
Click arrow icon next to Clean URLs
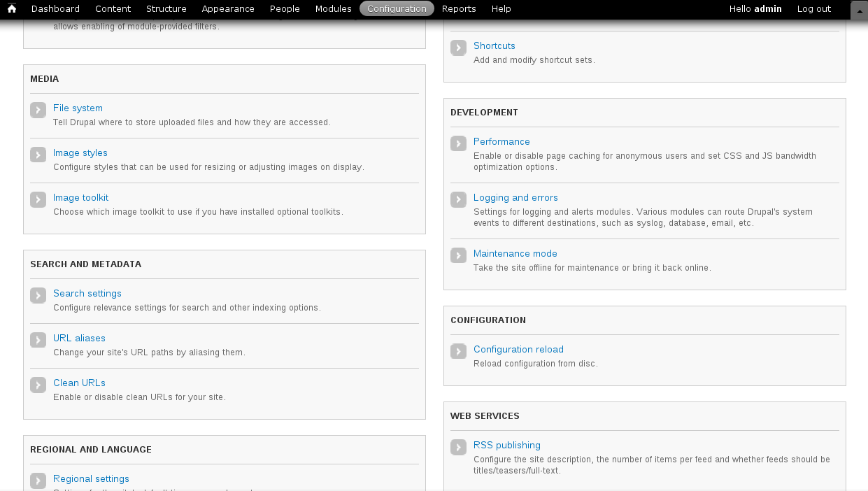click(x=38, y=385)
